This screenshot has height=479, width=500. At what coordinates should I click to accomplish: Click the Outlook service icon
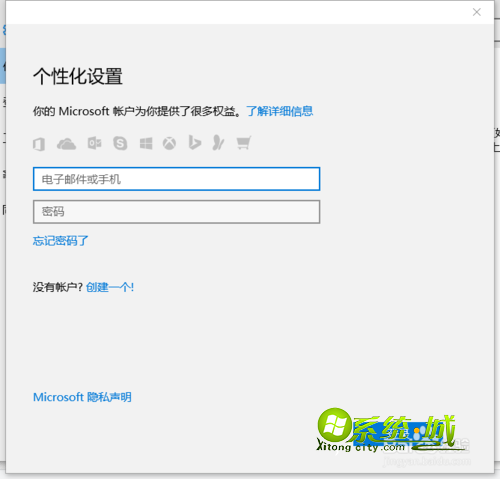coord(94,143)
